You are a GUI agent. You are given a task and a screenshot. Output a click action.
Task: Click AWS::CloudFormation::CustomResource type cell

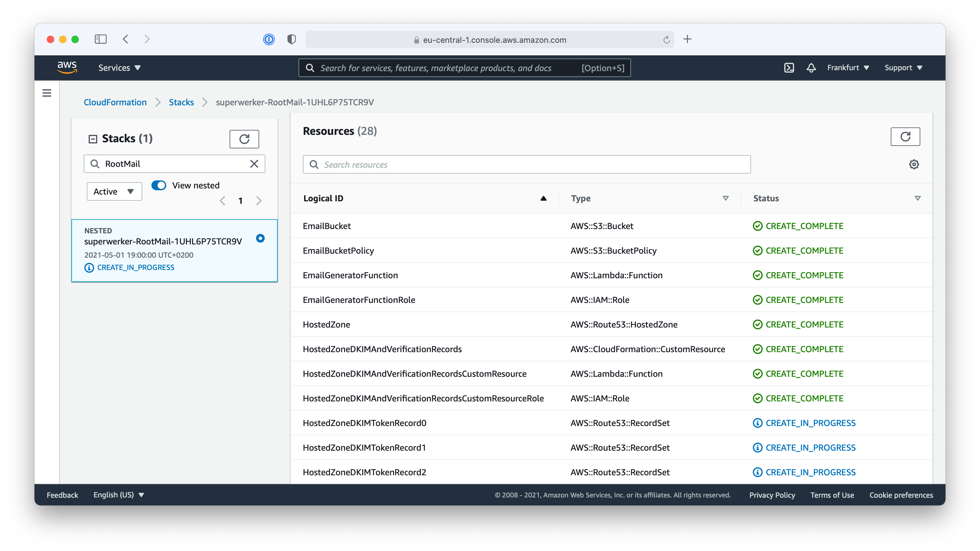[648, 349]
